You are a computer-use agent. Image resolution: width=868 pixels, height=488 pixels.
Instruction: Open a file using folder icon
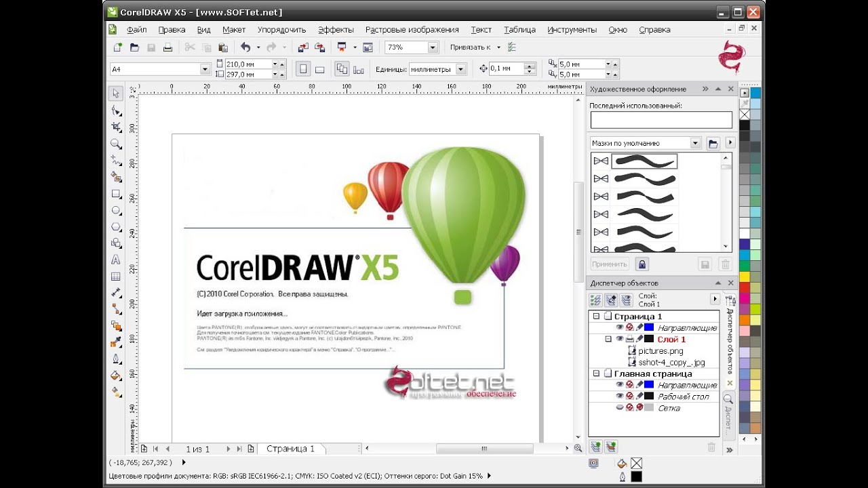pyautogui.click(x=134, y=47)
